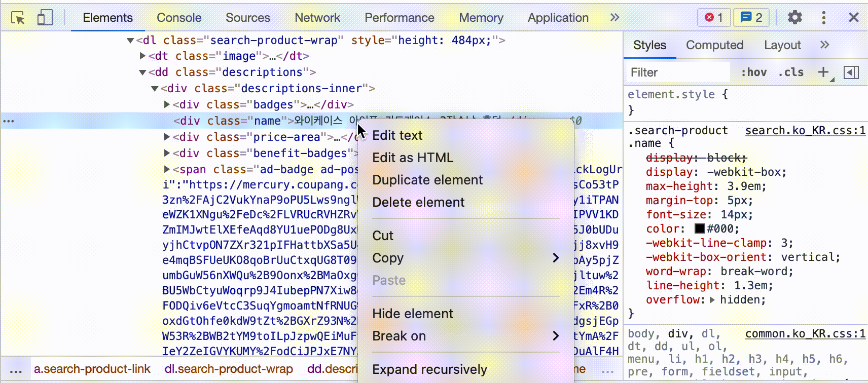Choose Expand recursively menu entry
Screen dimensions: 868x383
tap(465, 369)
